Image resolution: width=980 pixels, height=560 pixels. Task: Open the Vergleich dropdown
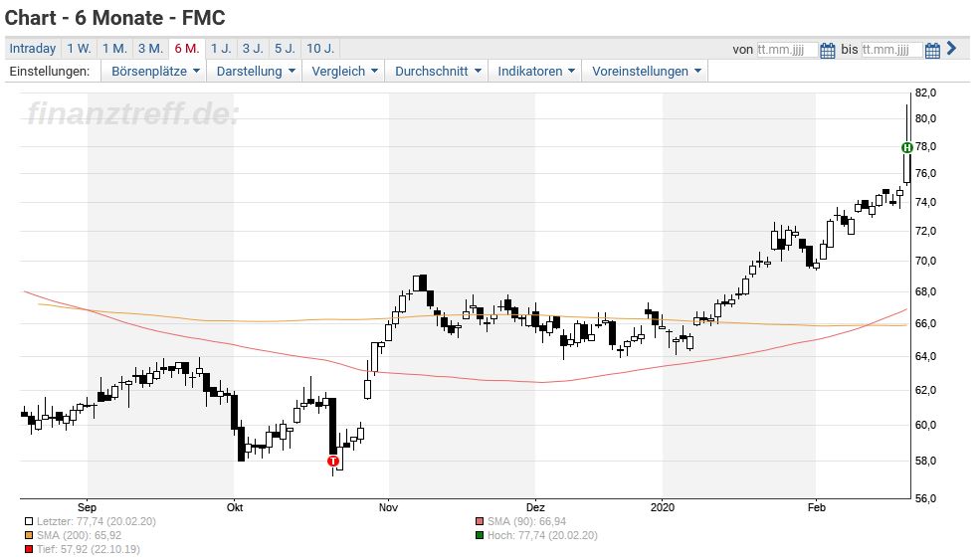[344, 72]
